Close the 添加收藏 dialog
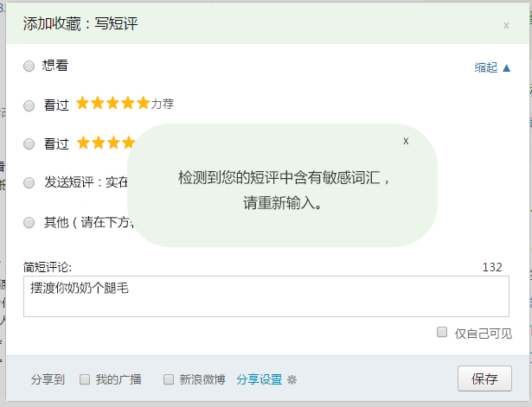The width and height of the screenshot is (532, 407). (506, 26)
